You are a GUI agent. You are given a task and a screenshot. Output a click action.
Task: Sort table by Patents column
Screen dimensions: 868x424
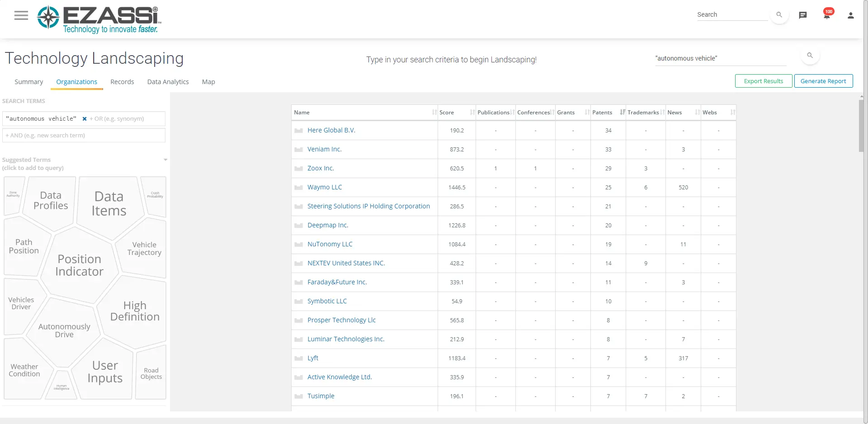608,113
